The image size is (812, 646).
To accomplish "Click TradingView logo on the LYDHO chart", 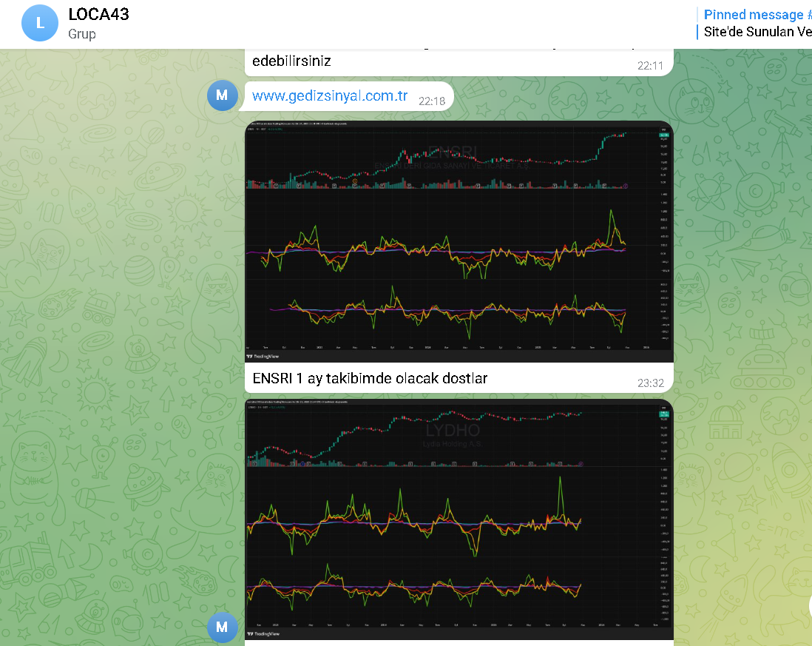I will (x=268, y=634).
